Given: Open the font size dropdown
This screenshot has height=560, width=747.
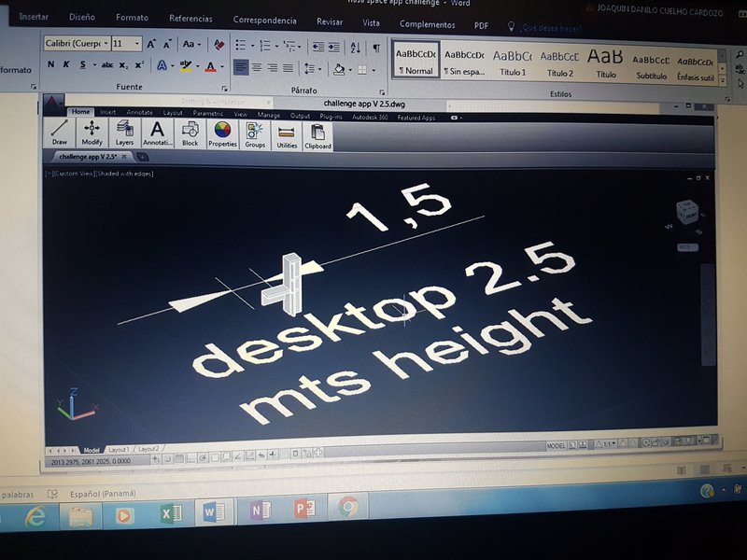Looking at the screenshot, I should [x=137, y=44].
